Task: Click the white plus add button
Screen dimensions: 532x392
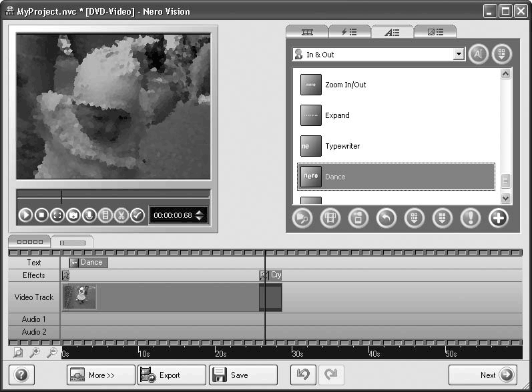Action: [498, 218]
